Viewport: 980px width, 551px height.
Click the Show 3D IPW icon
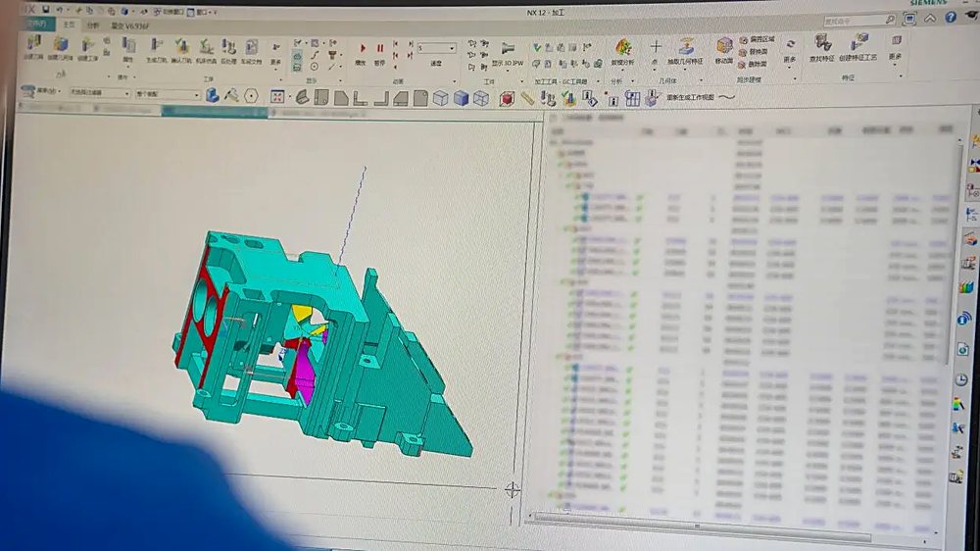(x=508, y=54)
